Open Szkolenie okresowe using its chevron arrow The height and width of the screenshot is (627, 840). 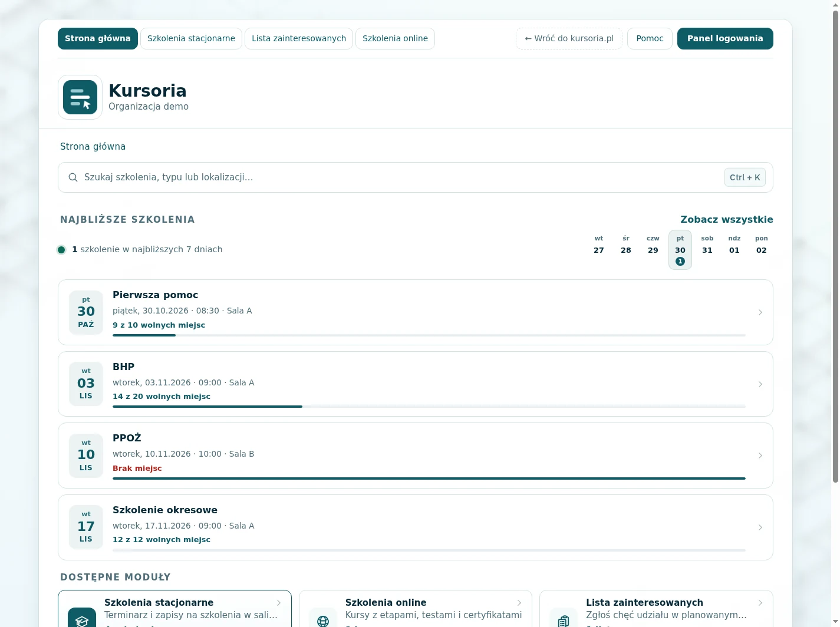[x=760, y=527]
